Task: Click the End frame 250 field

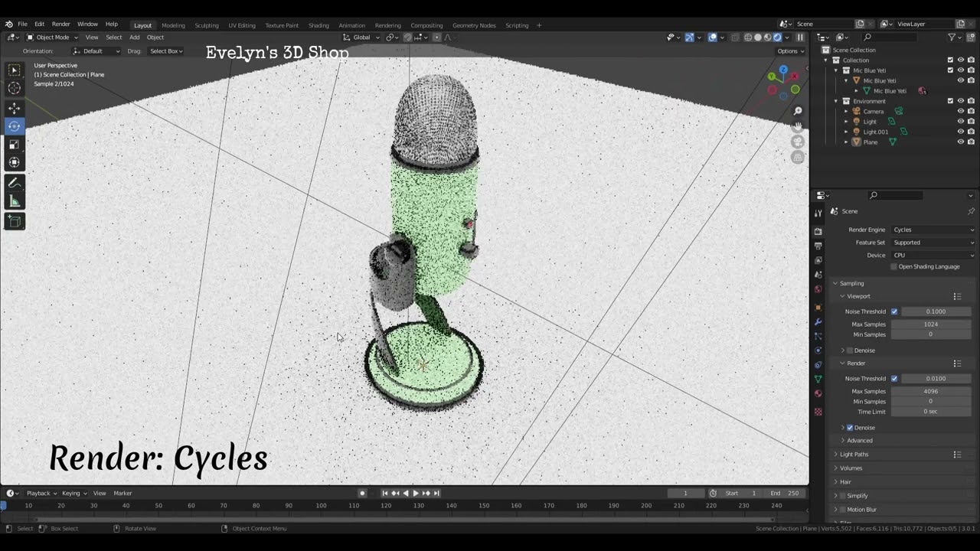Action: 786,494
